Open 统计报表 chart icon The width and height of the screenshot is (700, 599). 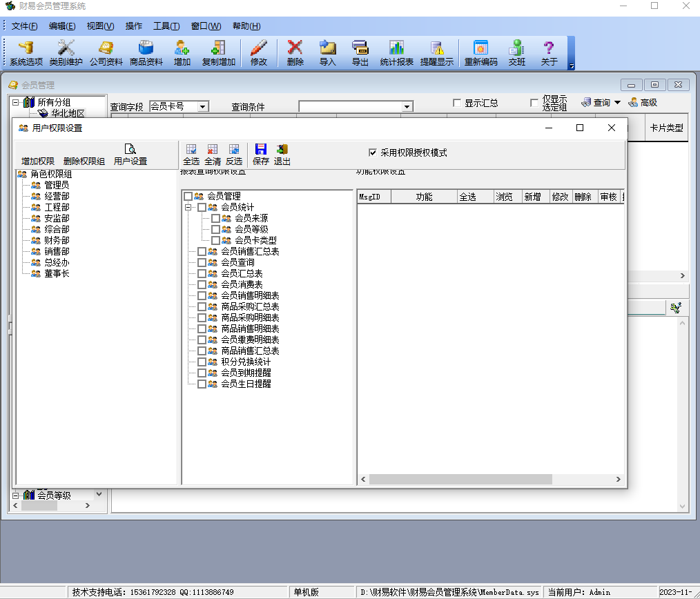[396, 48]
